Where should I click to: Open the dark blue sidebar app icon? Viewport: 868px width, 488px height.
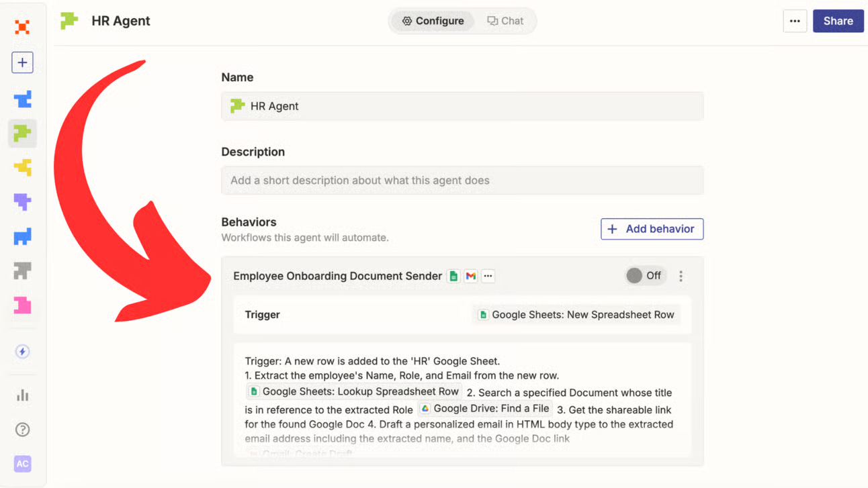point(22,236)
